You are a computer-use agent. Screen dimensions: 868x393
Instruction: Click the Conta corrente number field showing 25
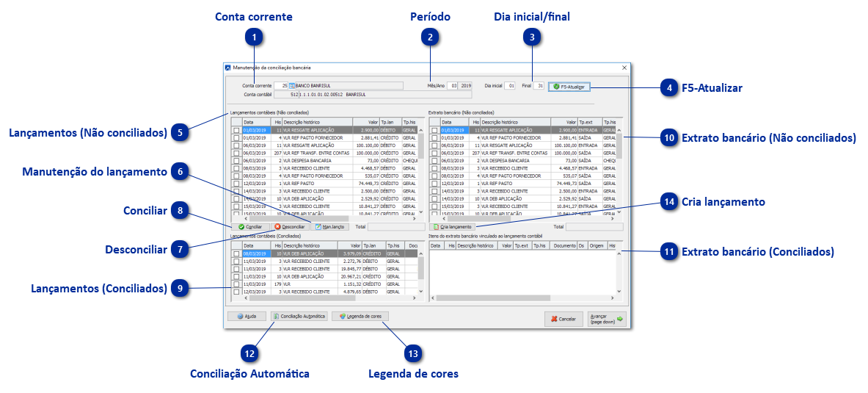click(x=281, y=86)
